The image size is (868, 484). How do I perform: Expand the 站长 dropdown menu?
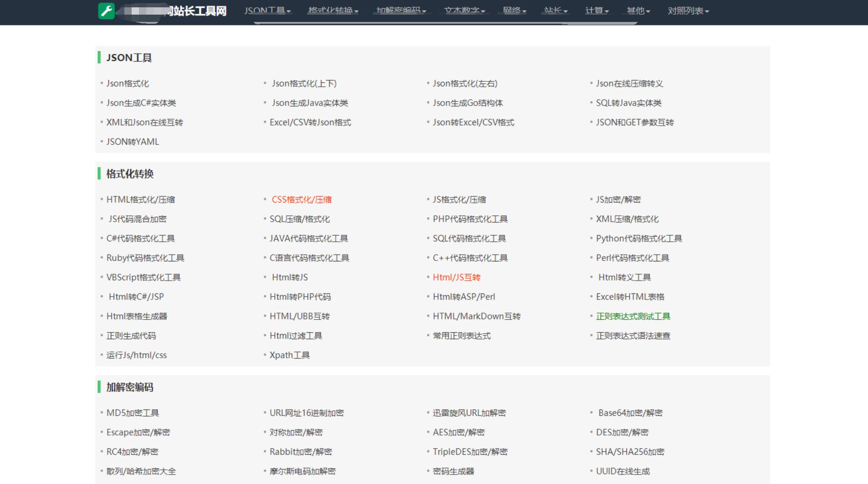click(555, 10)
